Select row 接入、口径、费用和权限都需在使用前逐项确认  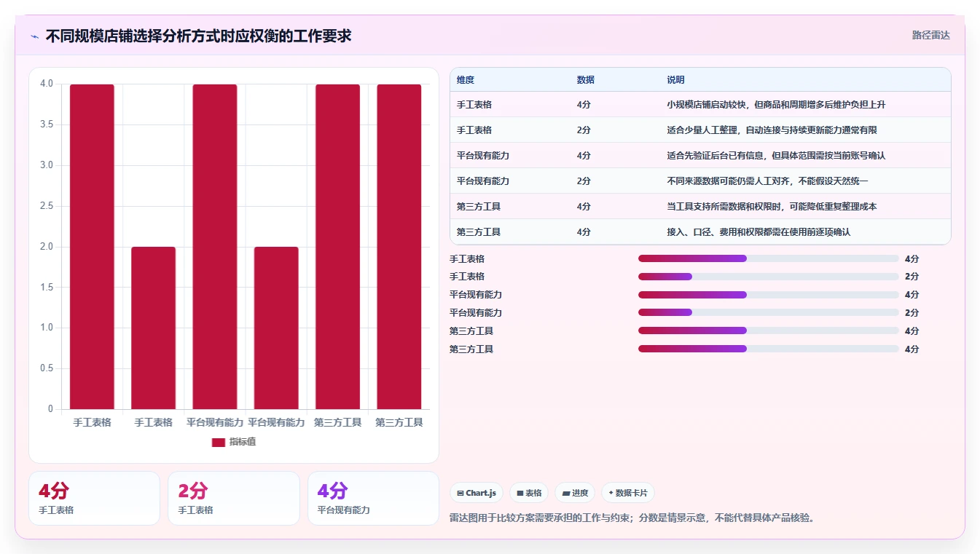pos(700,232)
